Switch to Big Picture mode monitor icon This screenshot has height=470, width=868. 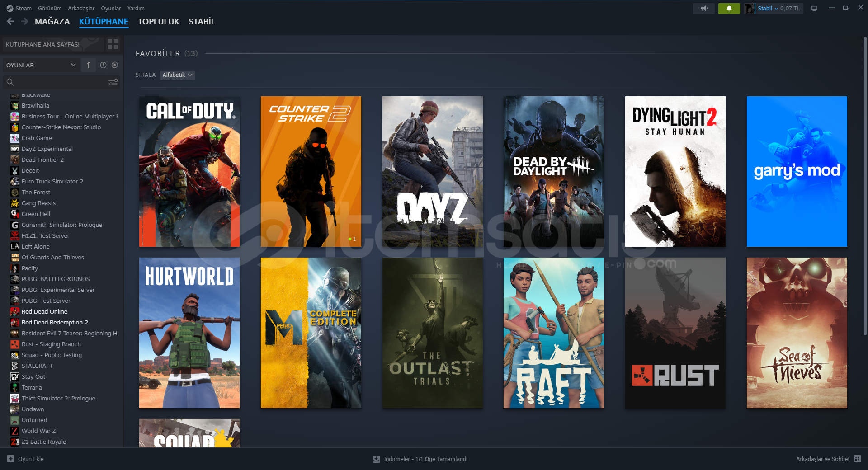coord(814,8)
